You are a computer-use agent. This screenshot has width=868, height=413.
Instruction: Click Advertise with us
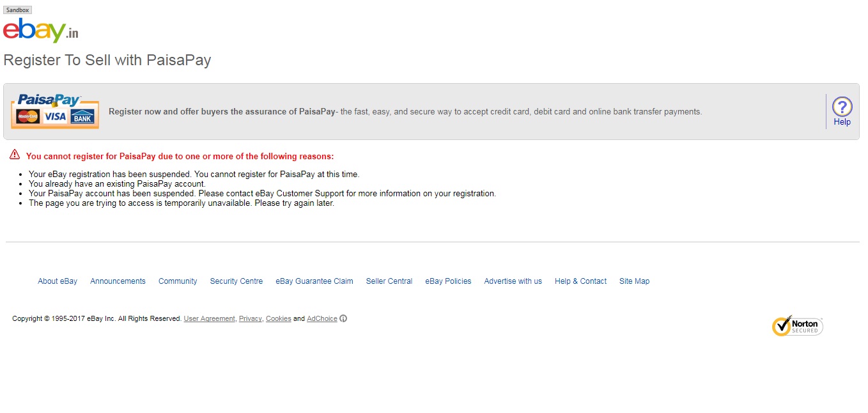click(x=513, y=281)
